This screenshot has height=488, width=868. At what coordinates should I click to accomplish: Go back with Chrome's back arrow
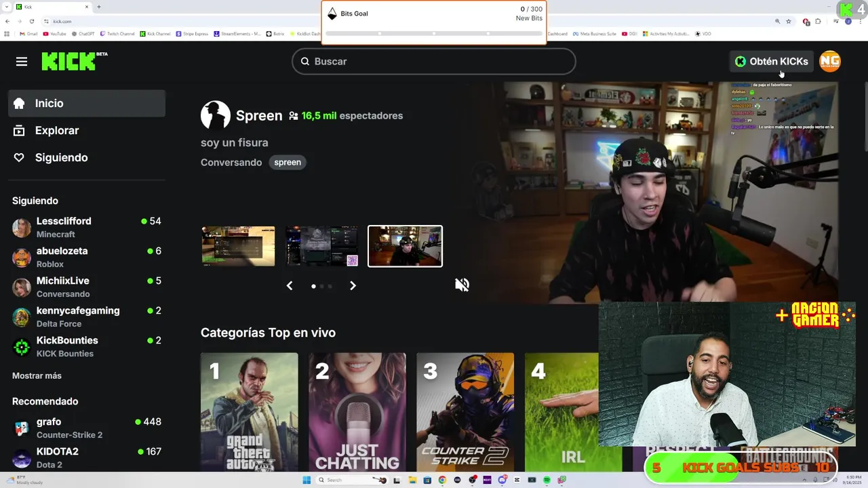coord(7,21)
